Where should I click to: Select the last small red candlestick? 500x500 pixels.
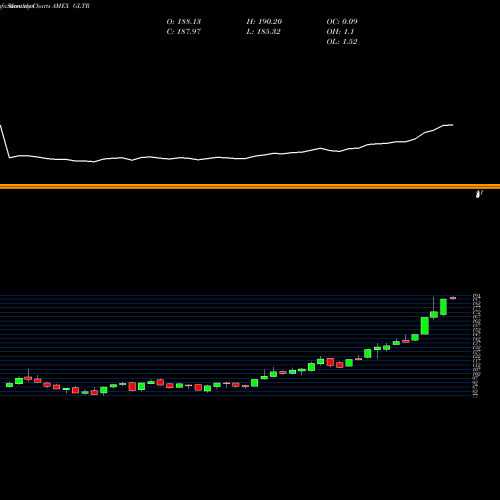453,298
